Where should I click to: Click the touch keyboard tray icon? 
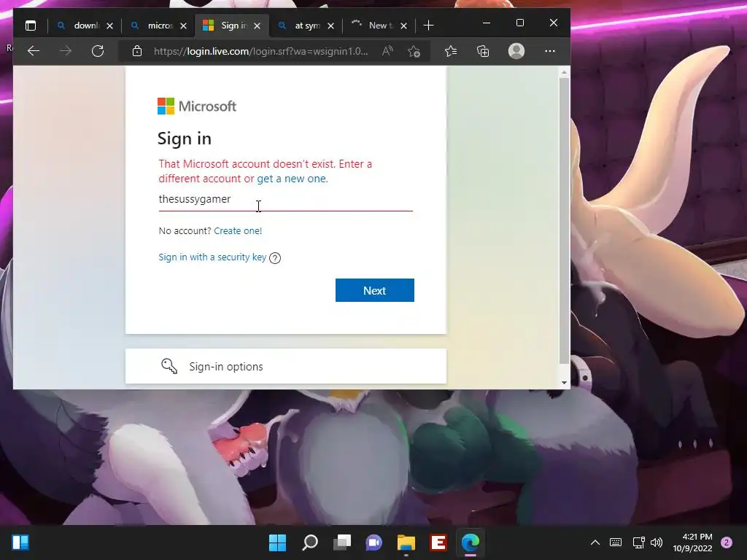coord(616,542)
